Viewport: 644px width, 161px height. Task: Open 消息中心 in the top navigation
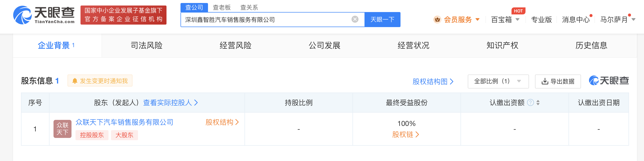[576, 20]
